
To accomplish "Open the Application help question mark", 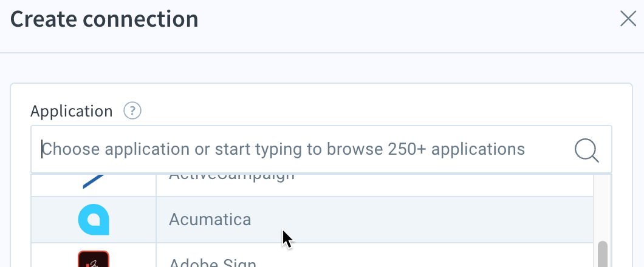I will [132, 110].
